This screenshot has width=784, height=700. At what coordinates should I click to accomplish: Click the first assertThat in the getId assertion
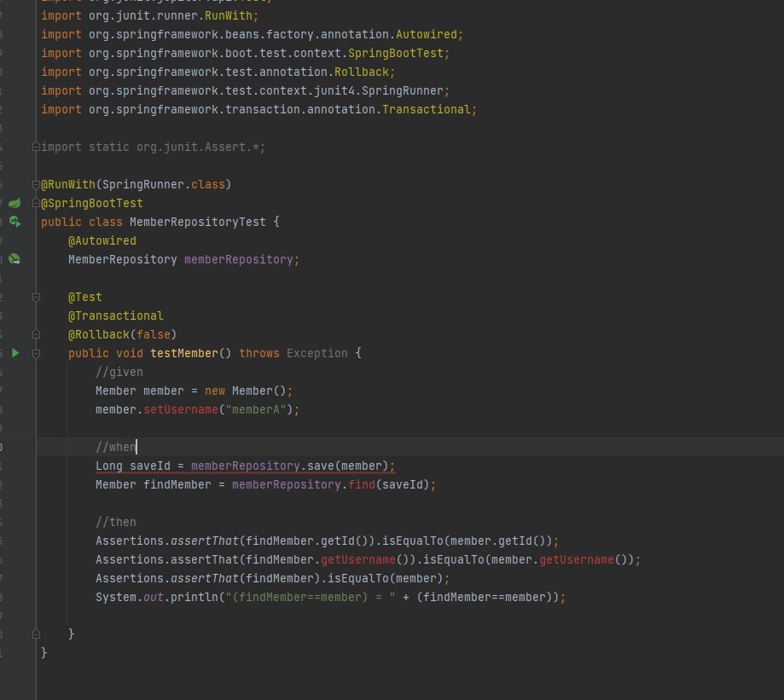click(x=205, y=541)
